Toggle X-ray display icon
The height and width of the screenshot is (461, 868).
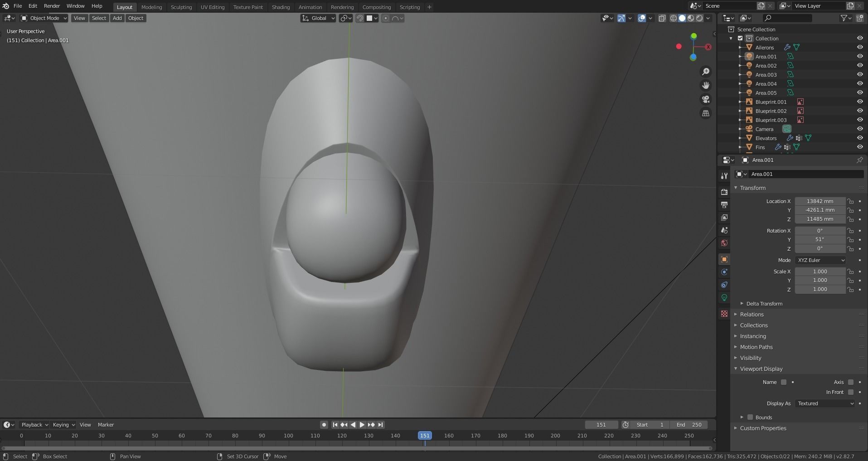click(x=662, y=18)
